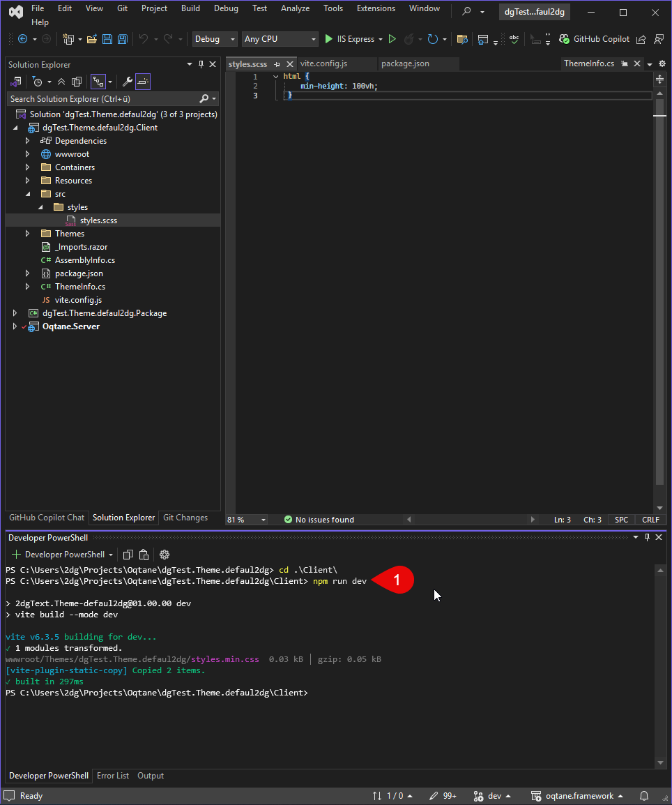Switch to the package.json editor tab

(x=405, y=63)
